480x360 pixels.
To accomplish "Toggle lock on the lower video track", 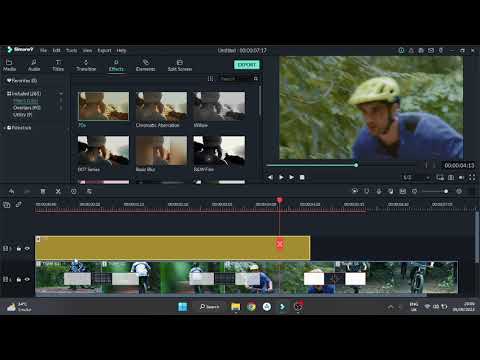I will pyautogui.click(x=19, y=279).
